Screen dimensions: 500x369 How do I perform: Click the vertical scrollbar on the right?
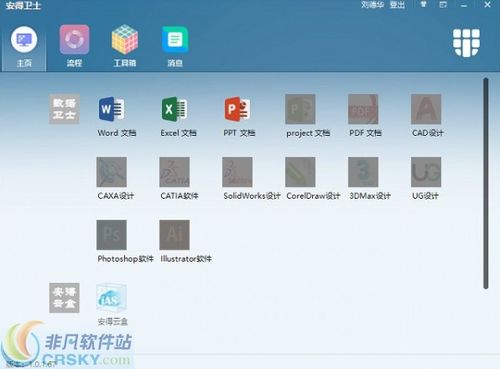[486, 183]
